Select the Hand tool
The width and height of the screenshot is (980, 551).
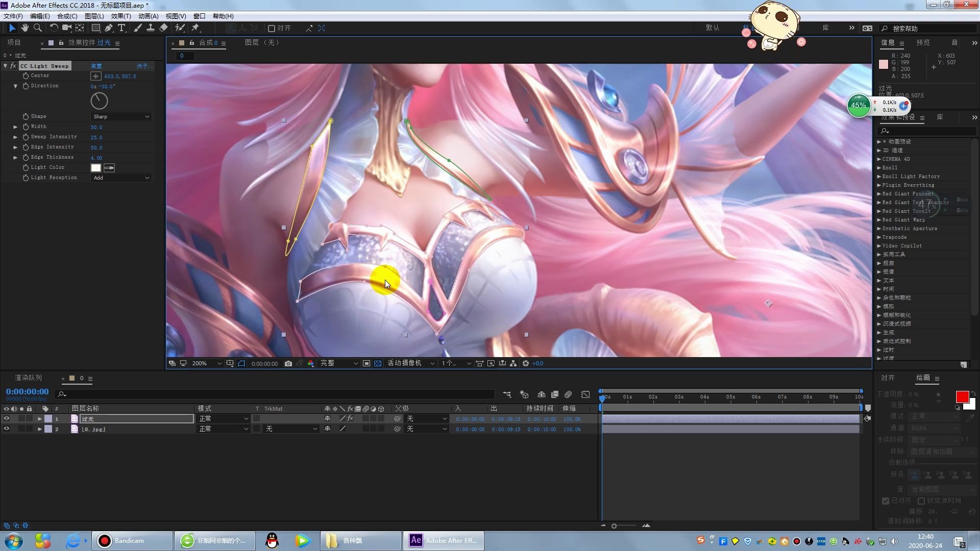coord(24,28)
